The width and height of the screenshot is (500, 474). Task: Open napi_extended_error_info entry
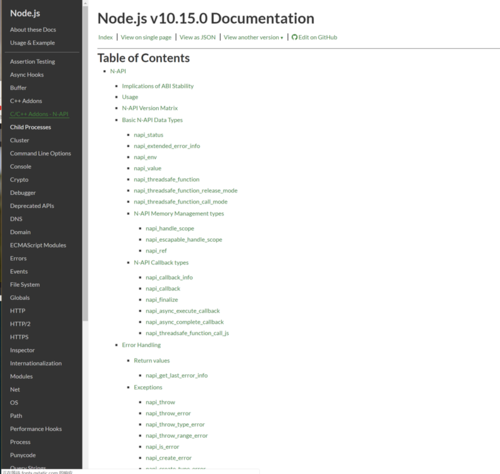[x=167, y=146]
